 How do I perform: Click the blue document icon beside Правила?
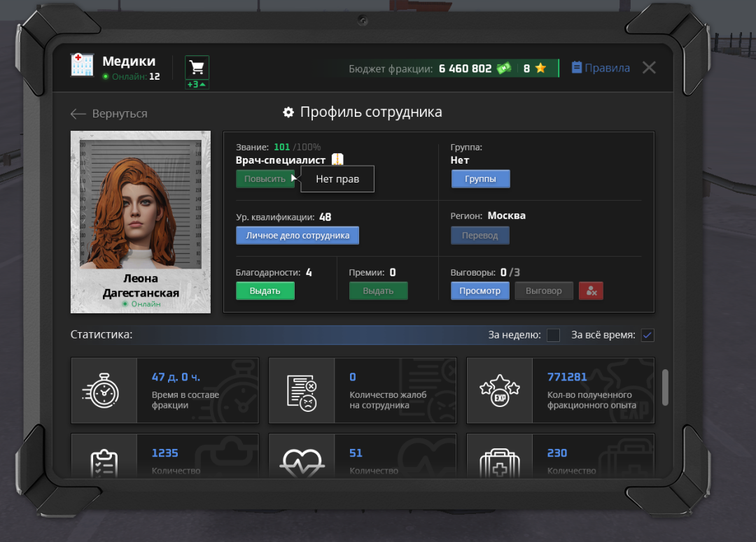click(x=576, y=67)
